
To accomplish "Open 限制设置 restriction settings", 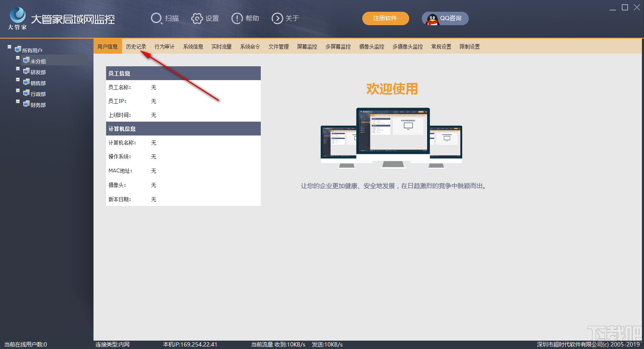I will 469,46.
